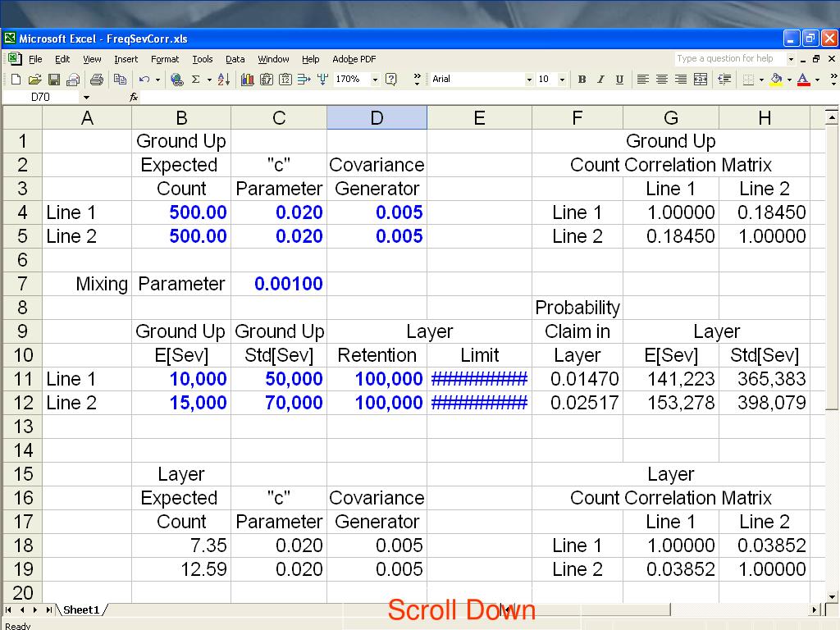Sort ascending with A-Z icon
The image size is (840, 630).
tap(224, 80)
